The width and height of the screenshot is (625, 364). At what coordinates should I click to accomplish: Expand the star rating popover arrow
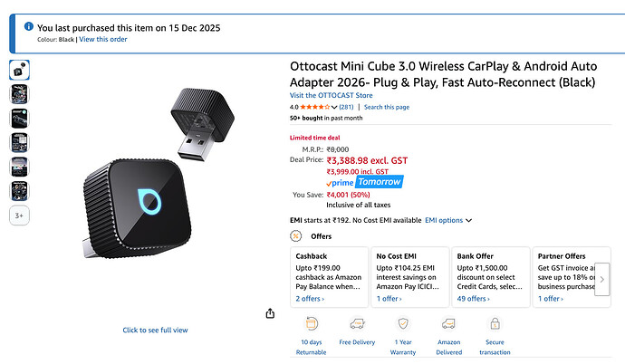point(334,107)
